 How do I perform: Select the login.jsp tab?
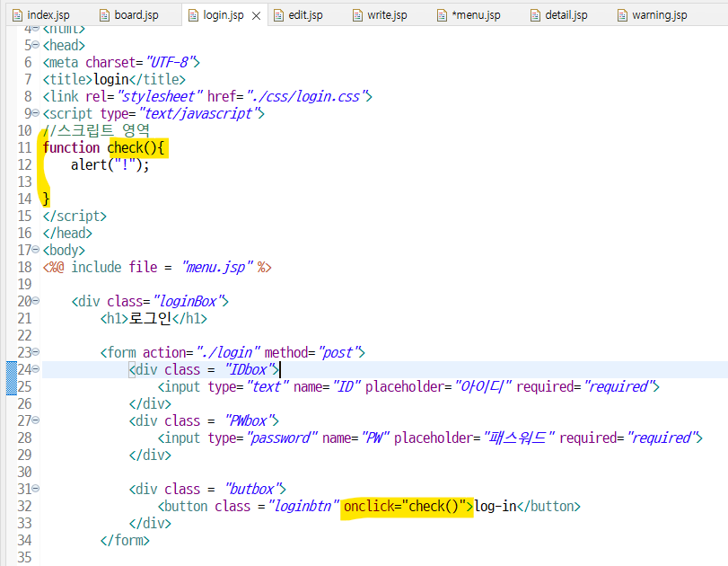click(223, 15)
